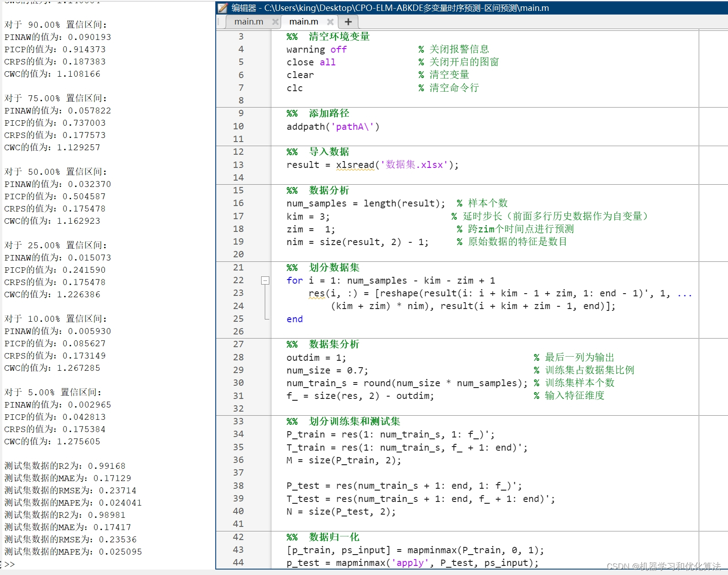Viewport: 728px width, 575px height.
Task: Click line number 13 in the gutter
Action: tap(238, 165)
